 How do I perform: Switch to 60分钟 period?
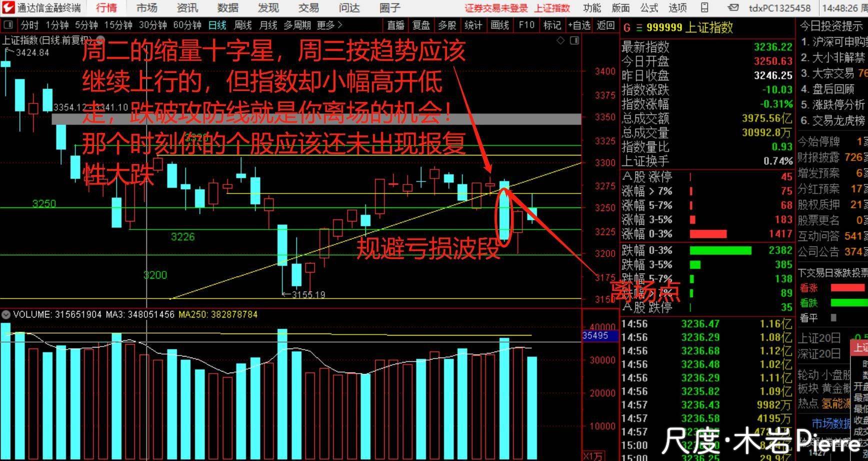pyautogui.click(x=187, y=25)
